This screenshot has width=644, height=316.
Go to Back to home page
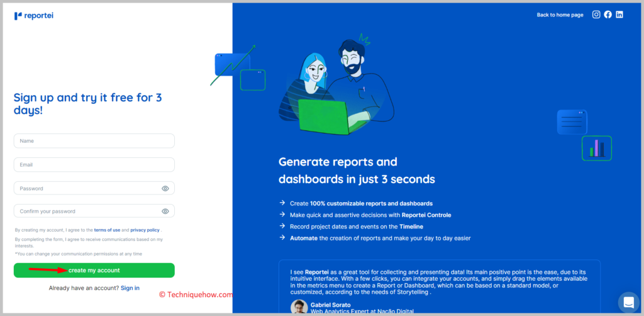(x=560, y=15)
